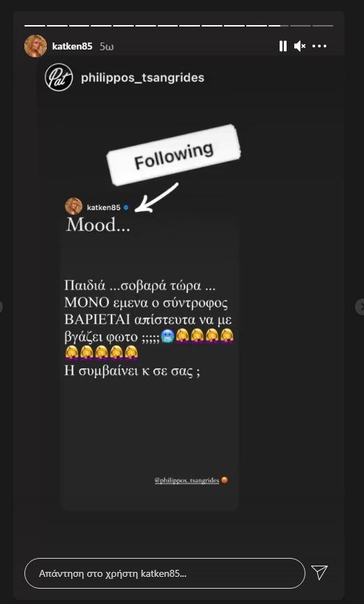Open the three-dot more options menu
364x604 pixels.
pos(319,46)
